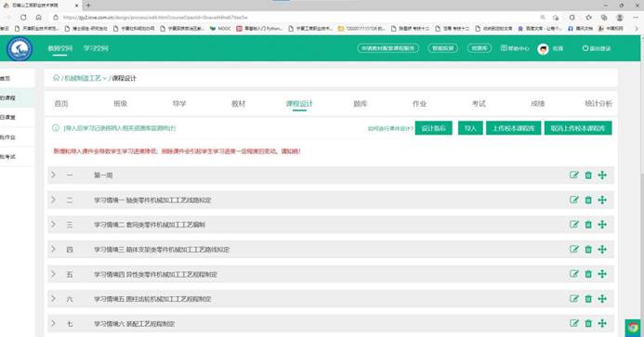Expand chapter 四 学习情境三
Image resolution: width=644 pixels, height=337 pixels.
tap(53, 249)
